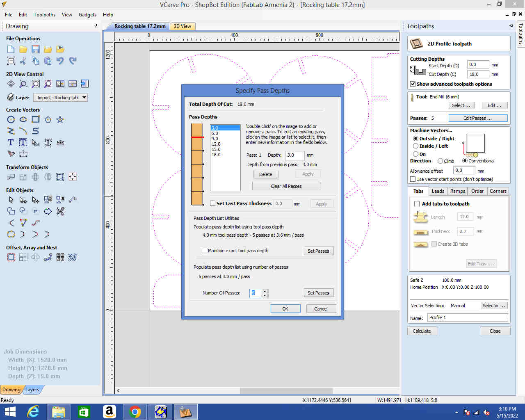Click Clear All Passes button
This screenshot has width=525, height=420.
286,186
